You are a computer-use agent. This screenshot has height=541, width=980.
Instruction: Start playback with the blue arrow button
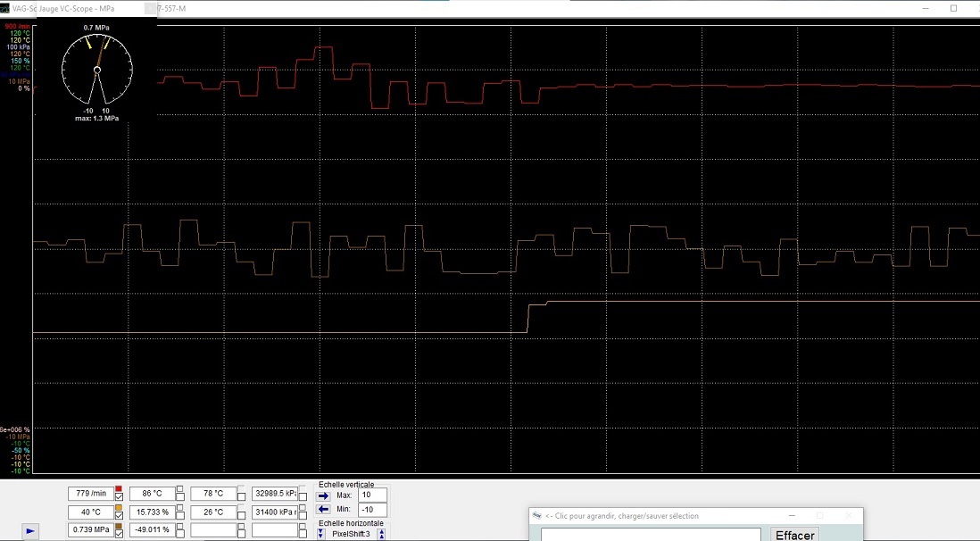[30, 531]
